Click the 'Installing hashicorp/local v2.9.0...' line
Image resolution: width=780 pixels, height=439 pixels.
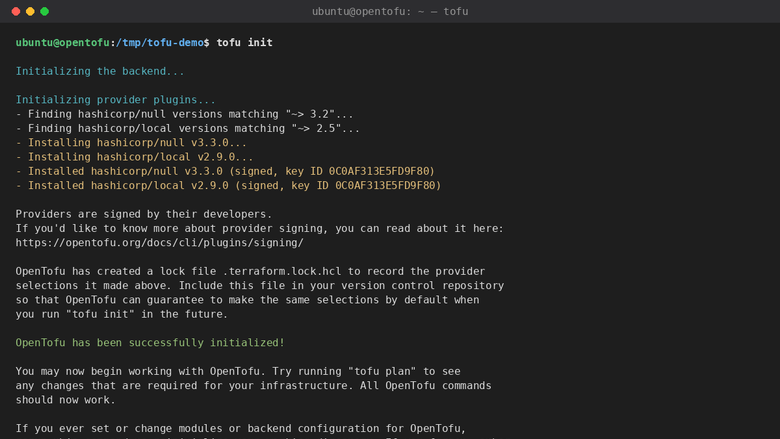(x=134, y=157)
